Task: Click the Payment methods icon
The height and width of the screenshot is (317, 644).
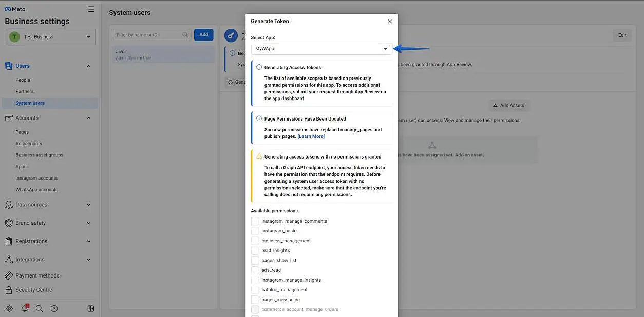Action: click(x=9, y=275)
